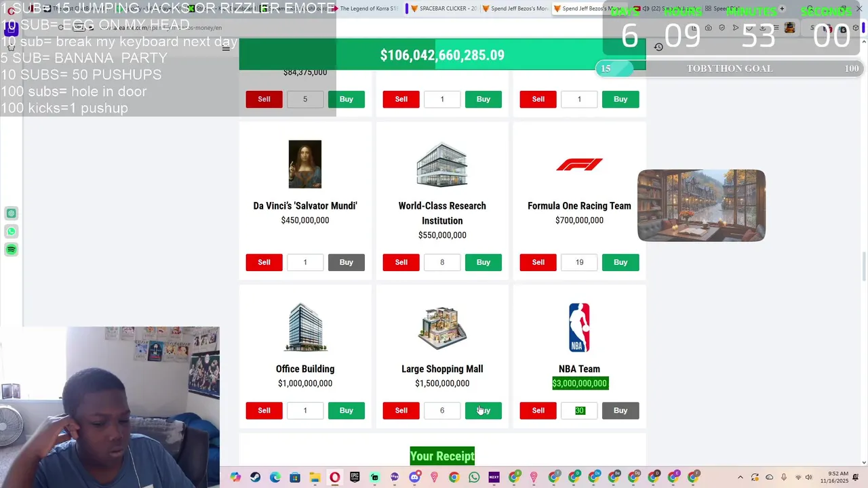Click the Office Building picture
The image size is (868, 488).
pyautogui.click(x=305, y=327)
